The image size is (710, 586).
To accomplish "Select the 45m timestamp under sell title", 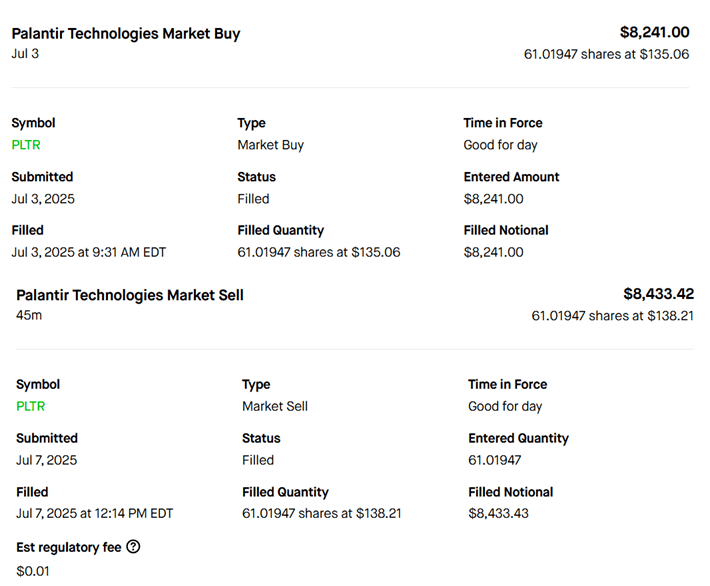I will [28, 315].
